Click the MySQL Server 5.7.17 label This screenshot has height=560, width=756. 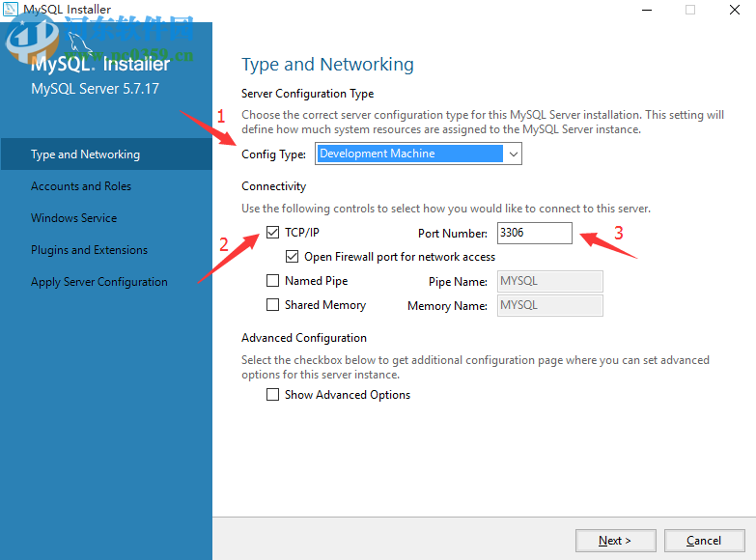[x=95, y=89]
